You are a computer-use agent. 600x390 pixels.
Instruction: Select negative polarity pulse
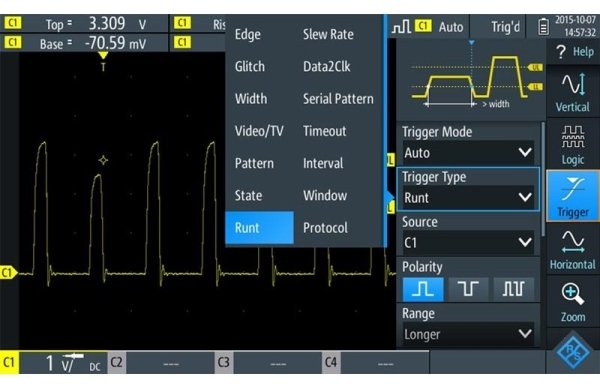click(468, 289)
